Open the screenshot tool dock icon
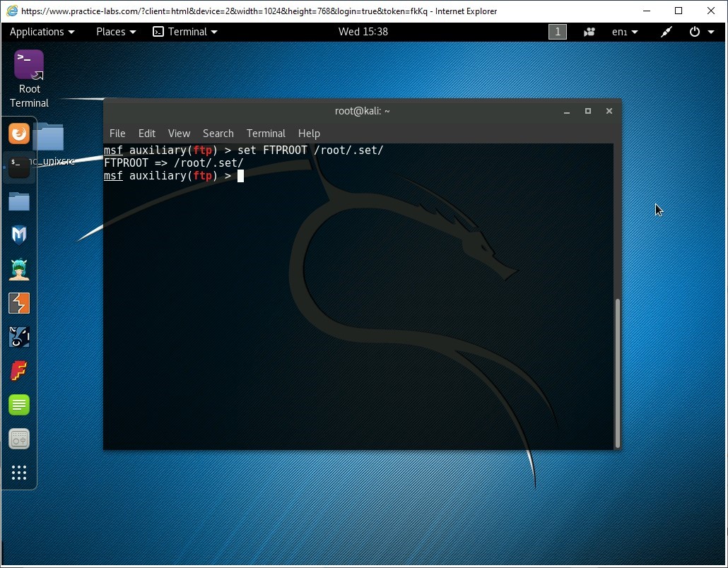 tap(19, 439)
